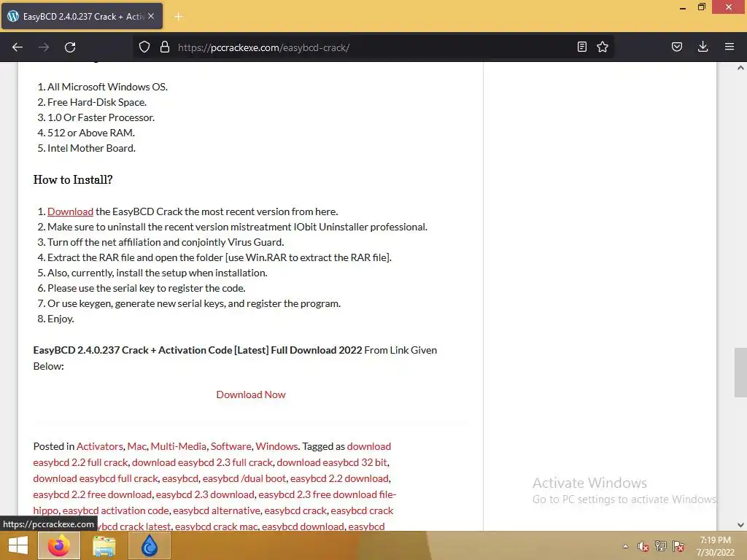747x560 pixels.
Task: Open Firefox from the taskbar
Action: click(x=59, y=545)
